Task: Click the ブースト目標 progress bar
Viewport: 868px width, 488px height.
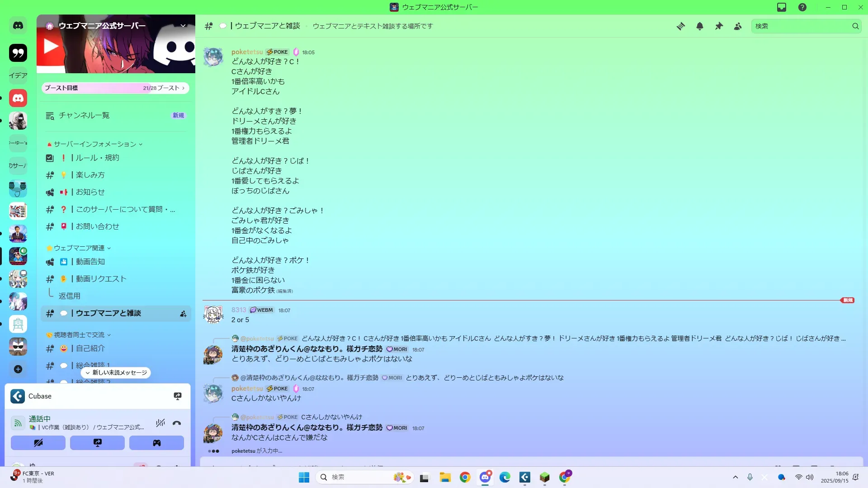Action: 115,88
